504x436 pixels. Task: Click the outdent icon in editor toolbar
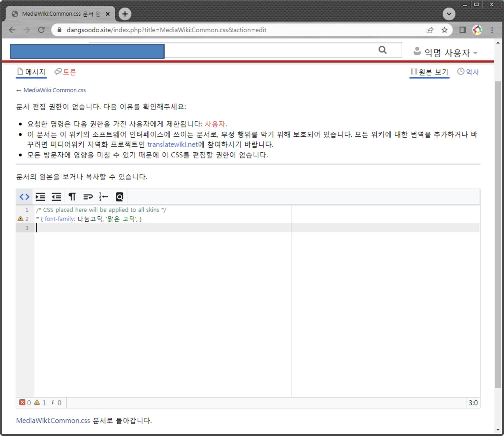tap(56, 197)
